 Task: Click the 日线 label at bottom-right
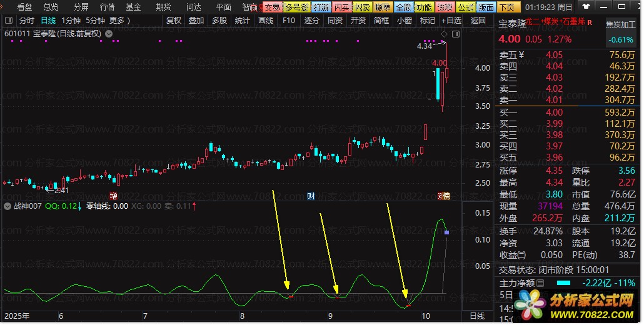477,316
